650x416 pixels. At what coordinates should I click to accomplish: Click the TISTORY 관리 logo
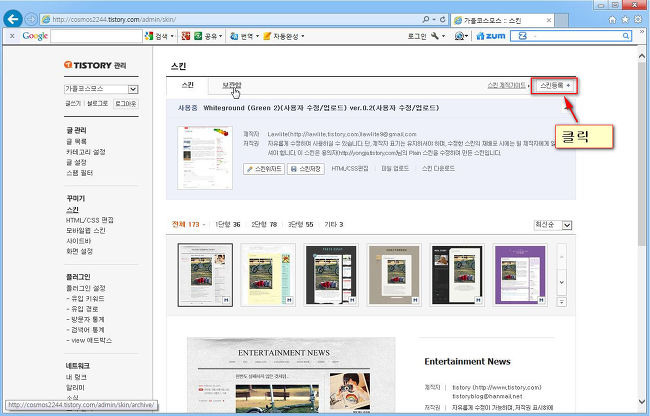click(x=95, y=65)
